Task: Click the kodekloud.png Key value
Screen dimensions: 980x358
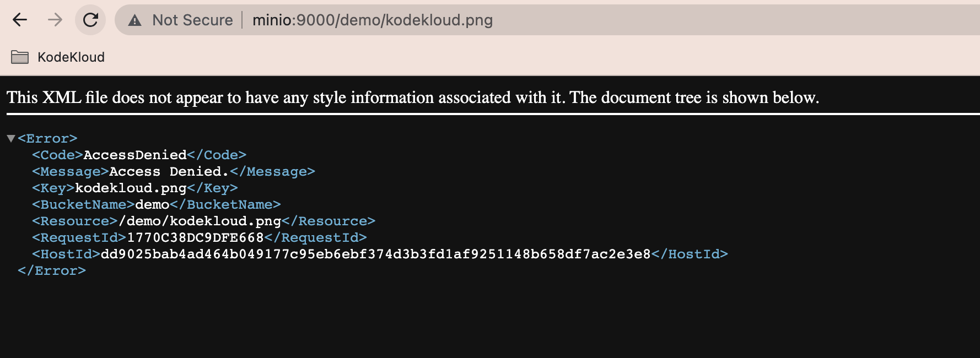Action: 131,188
